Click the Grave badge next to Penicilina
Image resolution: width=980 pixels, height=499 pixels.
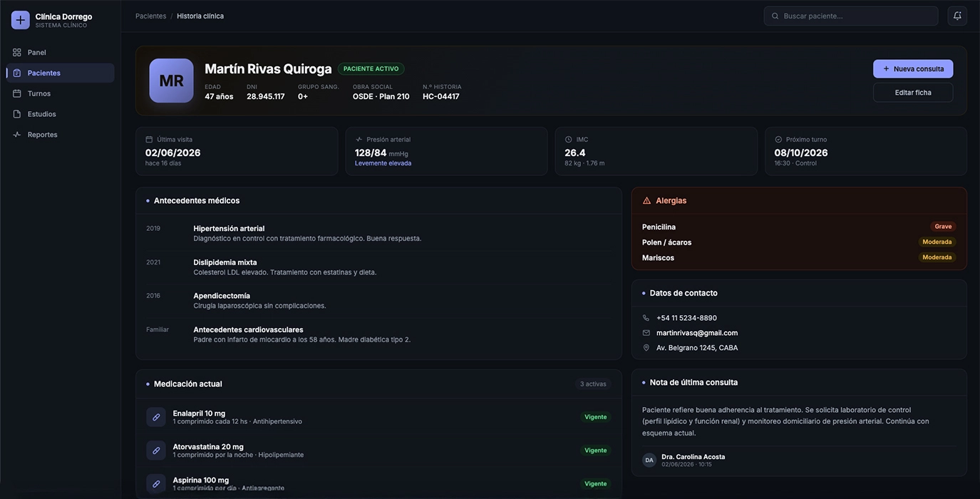[943, 227]
